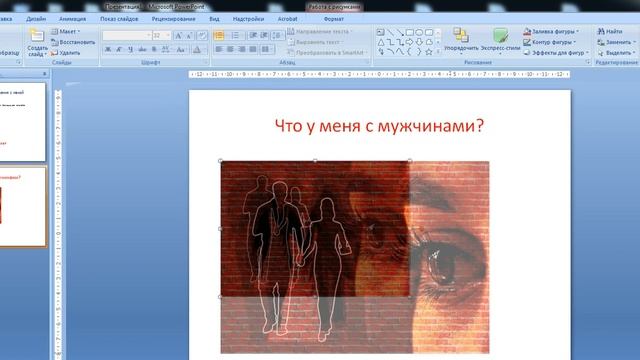Screen dimensions: 640x360
Task: Close the slides thumbnail pane
Action: pyautogui.click(x=44, y=73)
